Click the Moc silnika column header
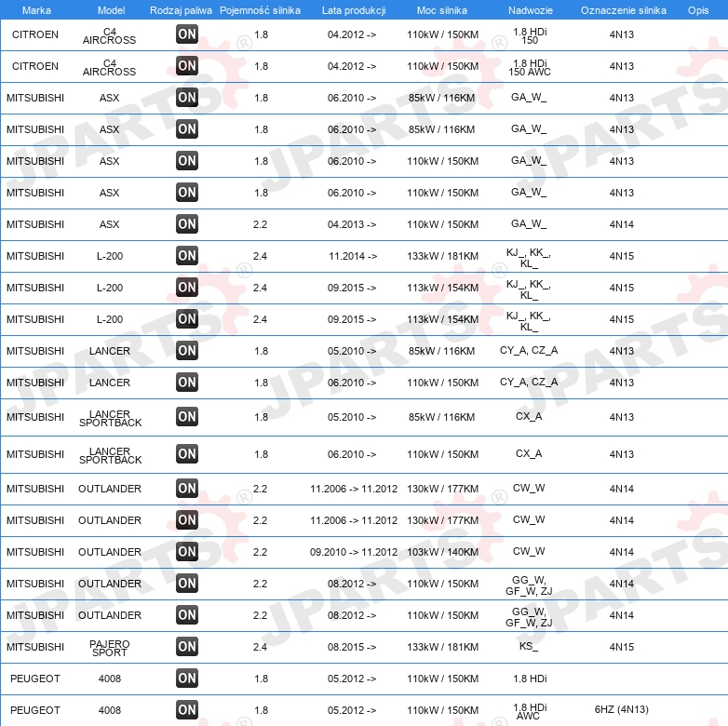 [442, 10]
